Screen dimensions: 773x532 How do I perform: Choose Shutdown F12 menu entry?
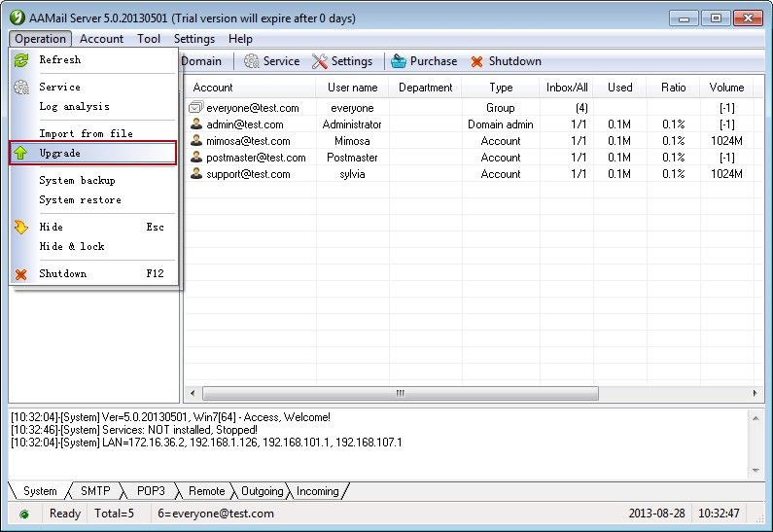tap(93, 273)
